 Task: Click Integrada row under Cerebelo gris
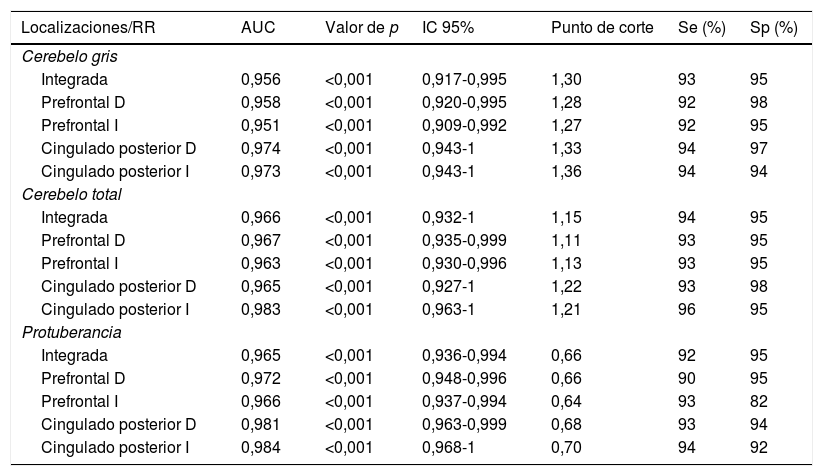click(74, 79)
